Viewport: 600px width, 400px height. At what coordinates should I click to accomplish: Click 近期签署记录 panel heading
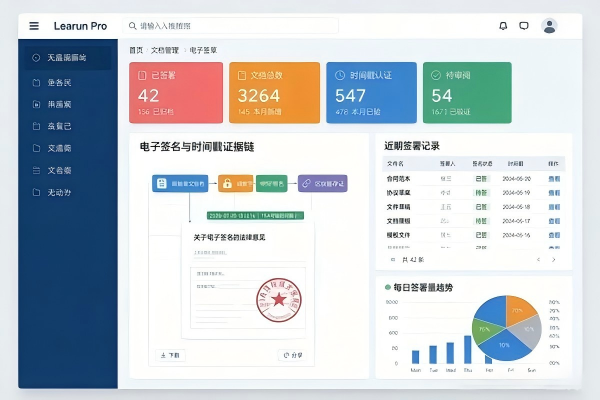coord(412,146)
